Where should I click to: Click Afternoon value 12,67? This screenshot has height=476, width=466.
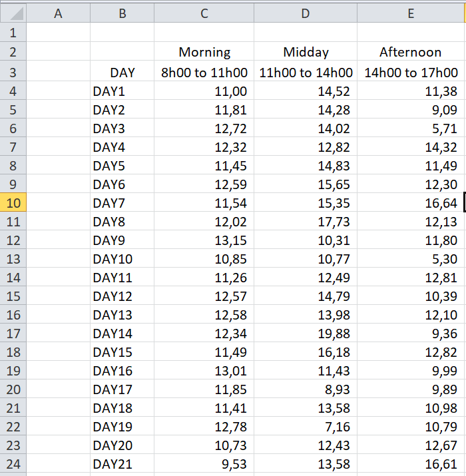[411, 445]
